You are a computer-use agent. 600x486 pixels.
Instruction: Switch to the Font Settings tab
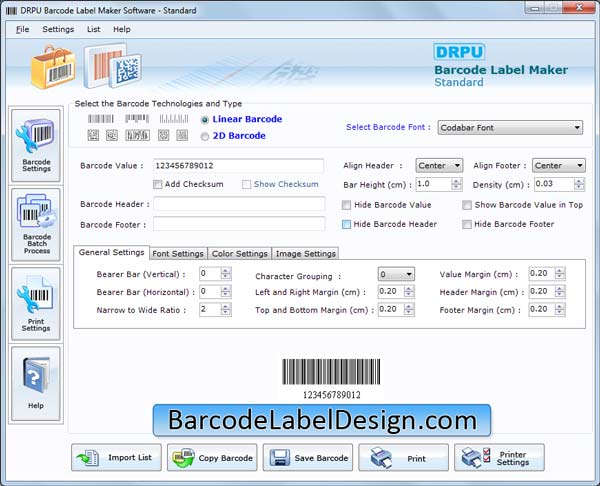[178, 254]
